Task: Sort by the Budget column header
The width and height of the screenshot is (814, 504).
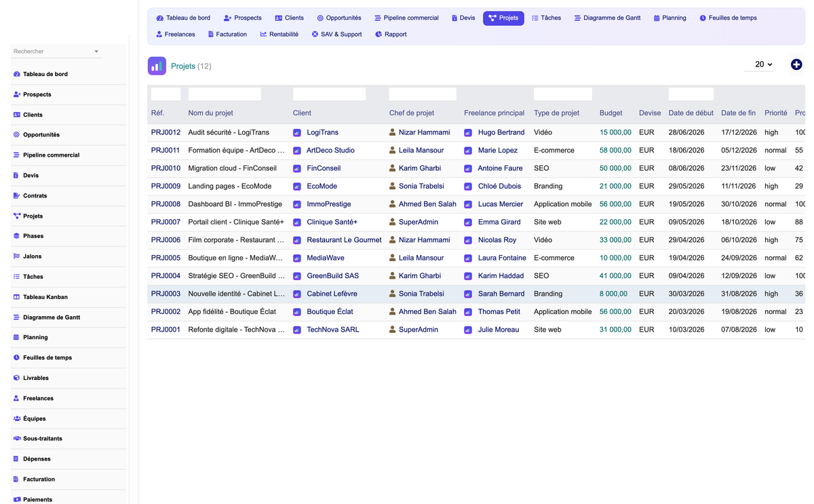Action: click(610, 113)
